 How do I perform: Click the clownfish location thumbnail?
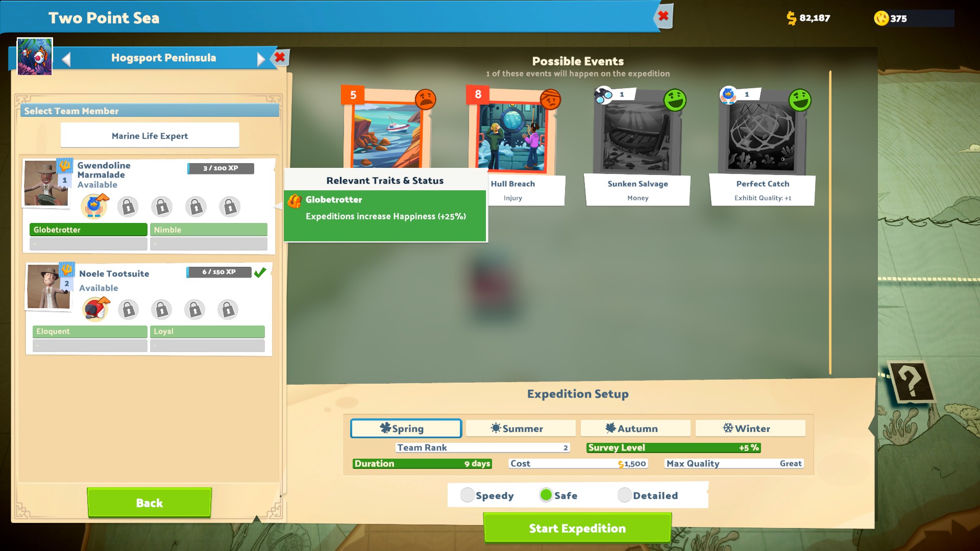(x=35, y=57)
